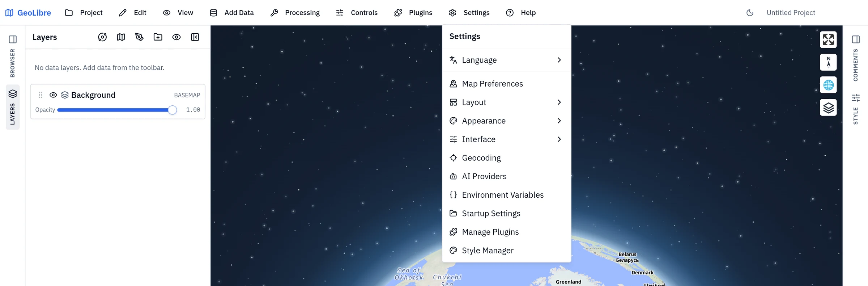
Task: Toggle all layers visibility eye in Layers header
Action: coord(176,37)
